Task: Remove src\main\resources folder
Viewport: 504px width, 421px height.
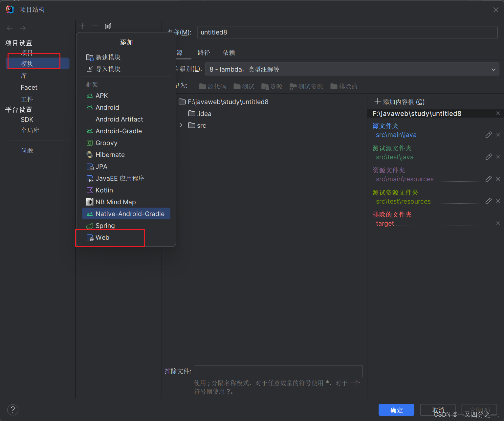Action: tap(498, 179)
